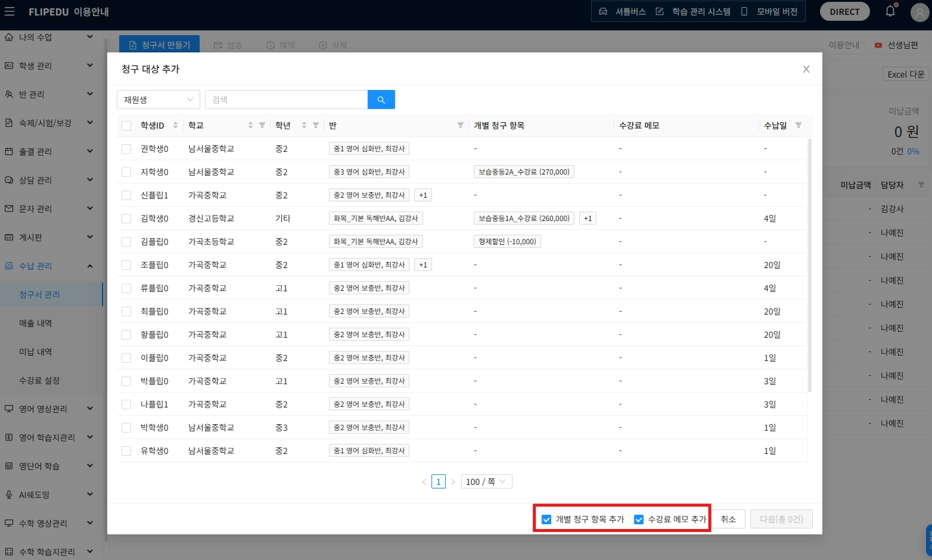The width and height of the screenshot is (932, 560).
Task: Click the student list vertical scrollbar
Action: (x=809, y=265)
